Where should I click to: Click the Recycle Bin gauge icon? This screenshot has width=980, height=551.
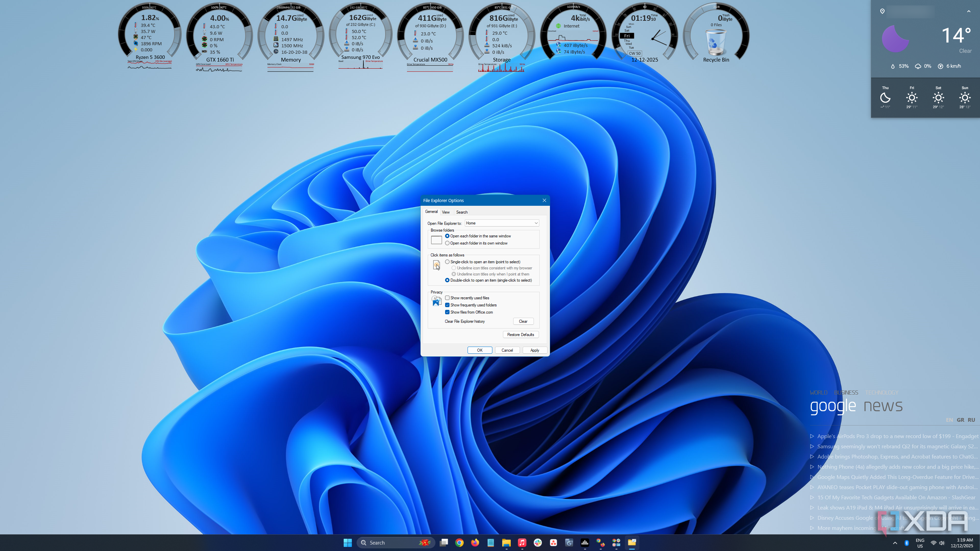click(716, 43)
